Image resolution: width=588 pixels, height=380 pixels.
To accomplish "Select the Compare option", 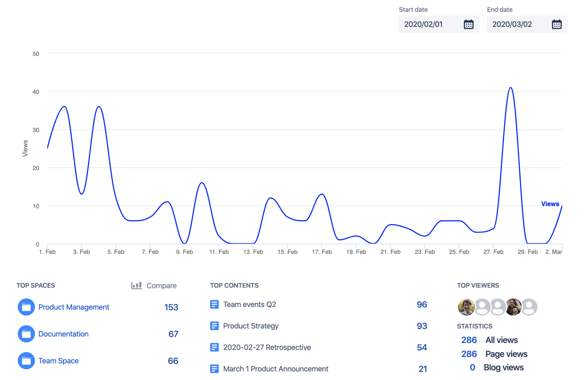I will 161,285.
